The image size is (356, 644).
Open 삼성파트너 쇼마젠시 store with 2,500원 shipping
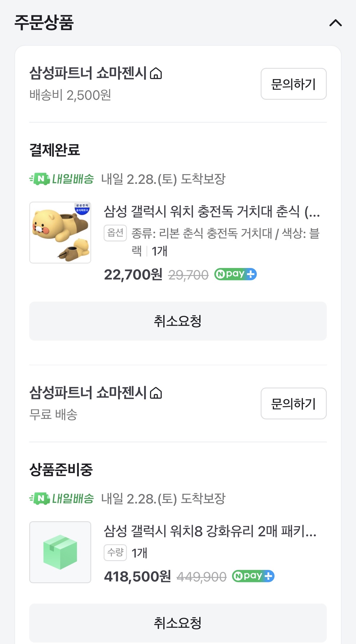click(x=88, y=73)
